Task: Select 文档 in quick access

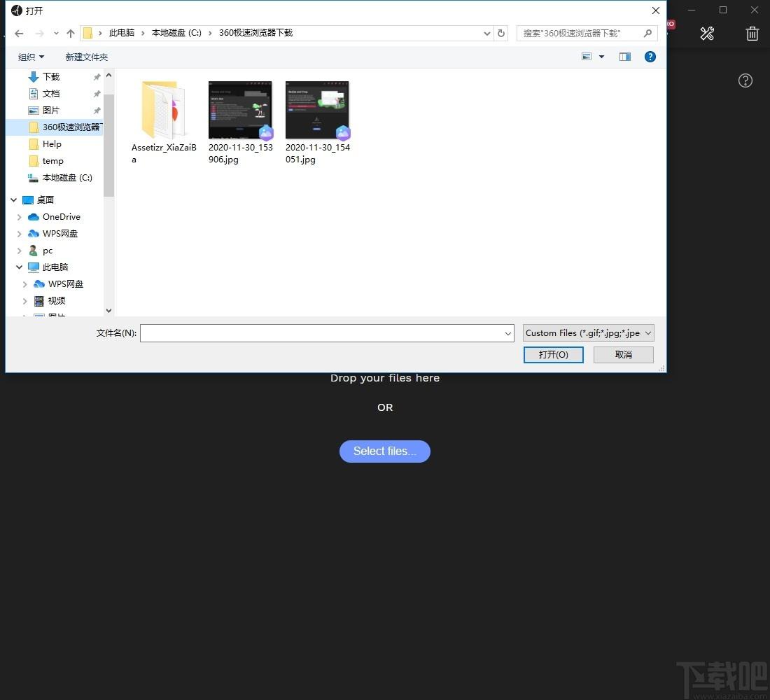Action: (51, 93)
